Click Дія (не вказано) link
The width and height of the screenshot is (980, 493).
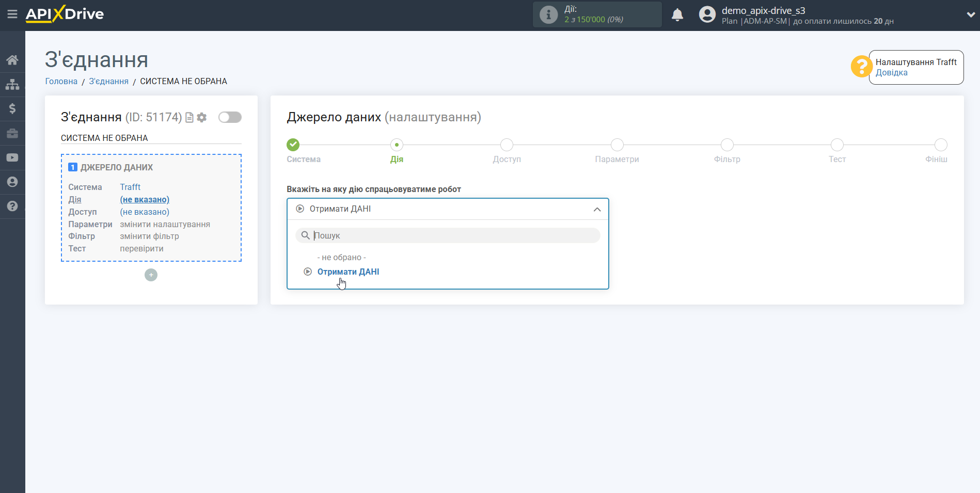coord(145,200)
